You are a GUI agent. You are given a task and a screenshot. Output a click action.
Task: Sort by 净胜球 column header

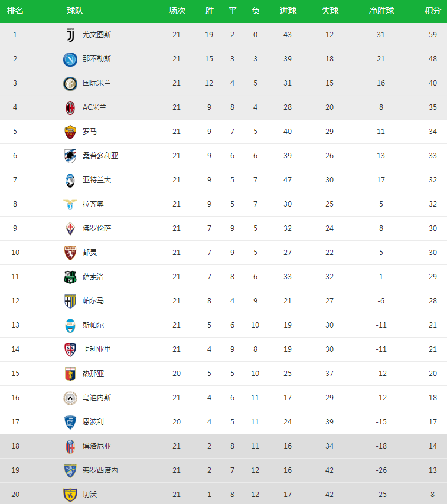tap(381, 11)
